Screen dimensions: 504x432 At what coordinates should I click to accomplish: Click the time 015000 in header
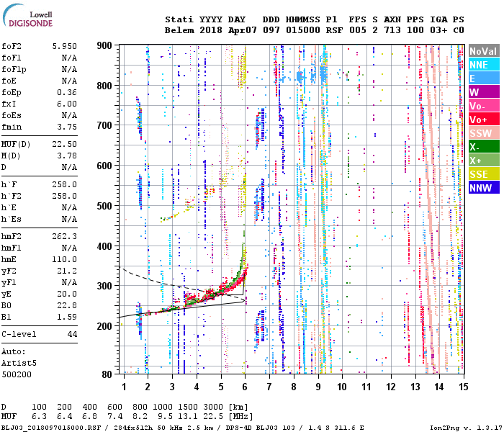click(303, 30)
